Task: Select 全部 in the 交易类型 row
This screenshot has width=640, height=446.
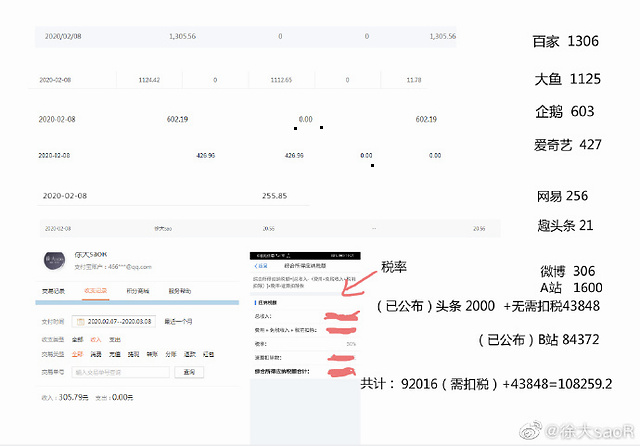Action: 78,354
